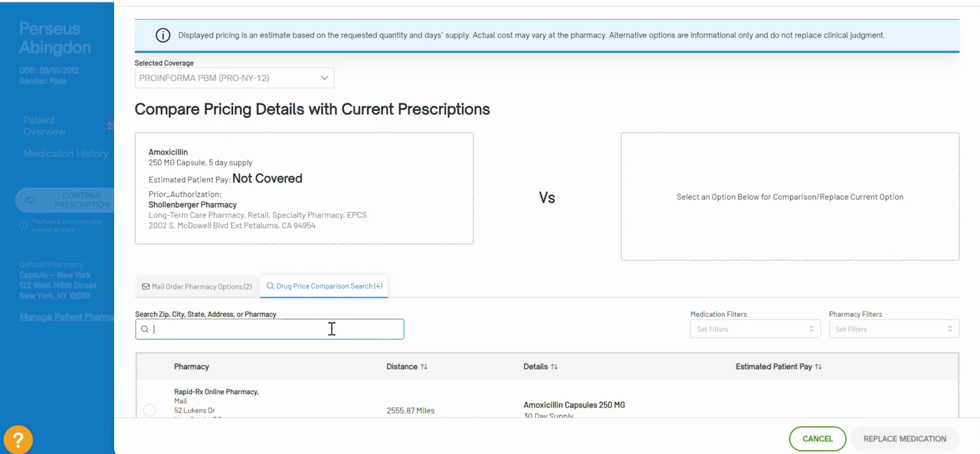Sort the Distance column with its arrows icon
The width and height of the screenshot is (980, 454).
tap(424, 367)
